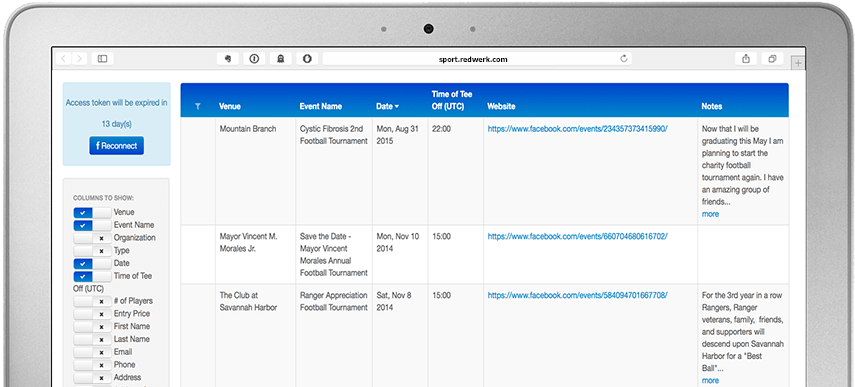
Task: Go back with the browser back arrow
Action: 64,59
